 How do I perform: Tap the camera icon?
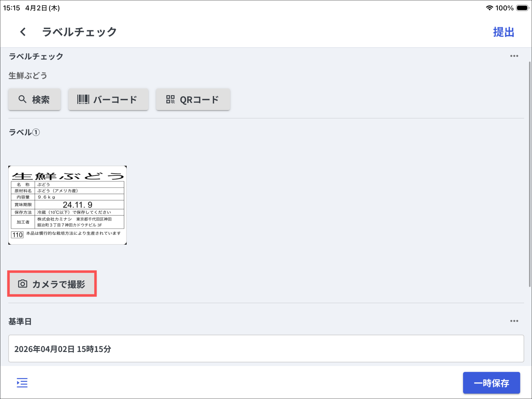pyautogui.click(x=23, y=284)
